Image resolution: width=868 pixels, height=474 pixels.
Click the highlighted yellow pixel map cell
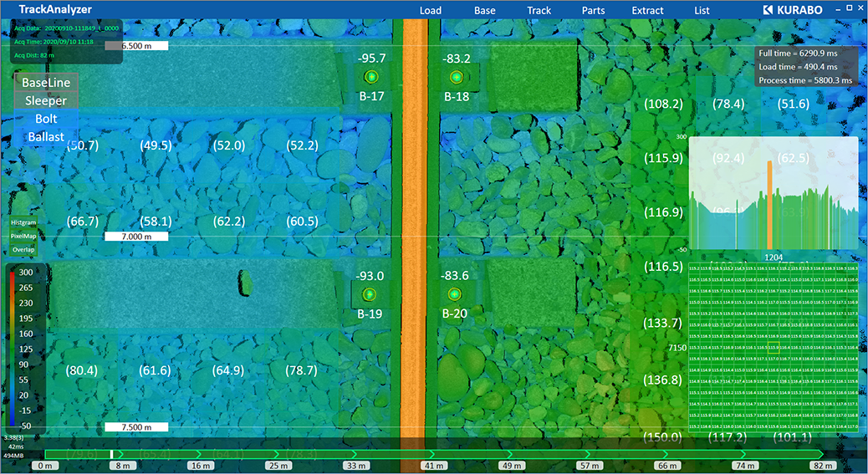774,348
